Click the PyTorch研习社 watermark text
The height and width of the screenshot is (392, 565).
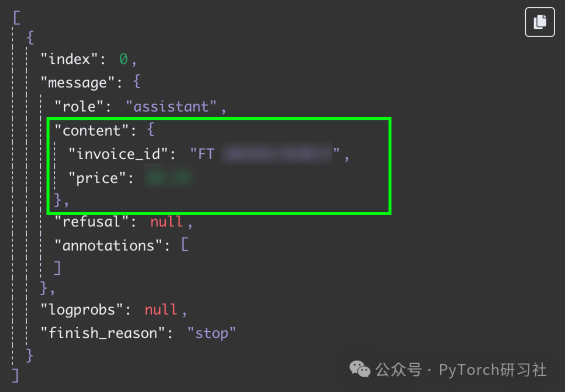(493, 370)
